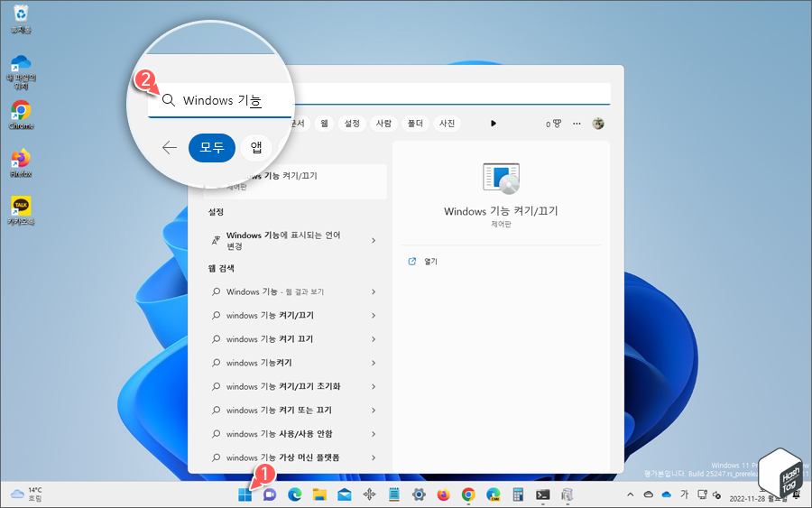Open the rewards points indicator

(x=553, y=124)
